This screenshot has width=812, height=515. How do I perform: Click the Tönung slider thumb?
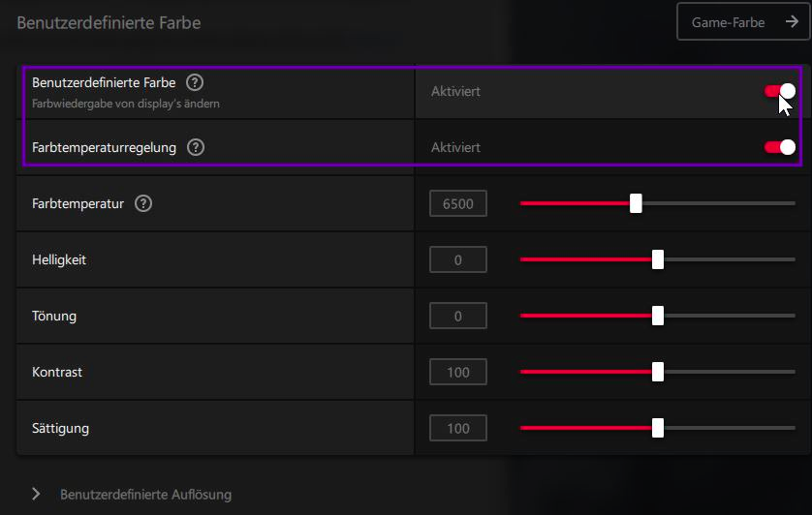point(658,316)
